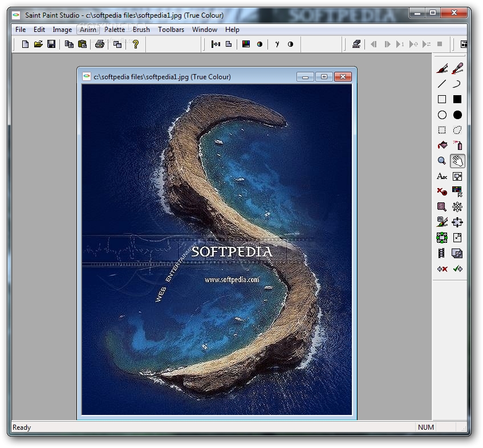
Task: Select the text tool
Action: click(442, 177)
